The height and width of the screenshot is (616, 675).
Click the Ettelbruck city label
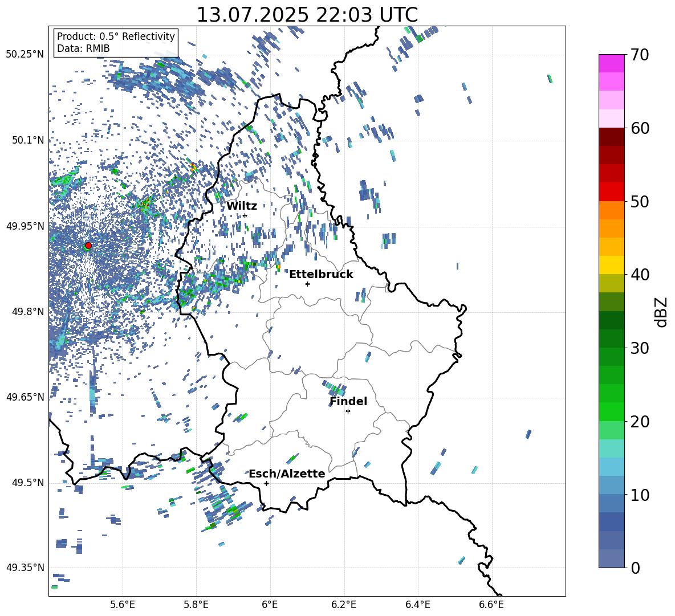pos(321,275)
